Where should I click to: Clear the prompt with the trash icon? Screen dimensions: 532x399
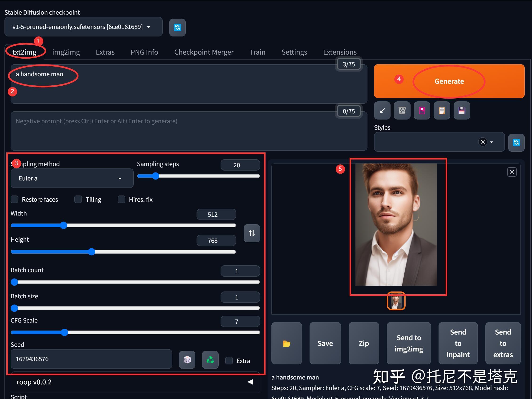402,111
